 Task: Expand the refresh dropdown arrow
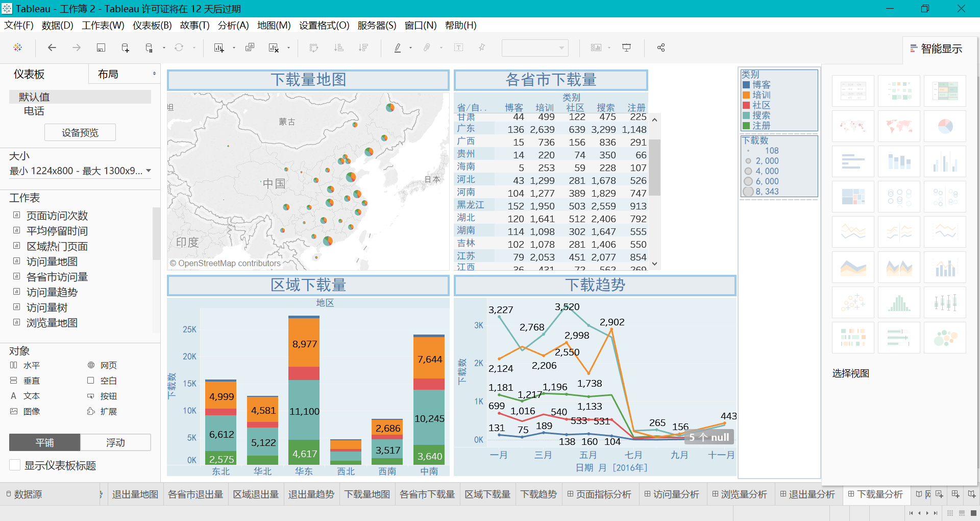click(194, 48)
